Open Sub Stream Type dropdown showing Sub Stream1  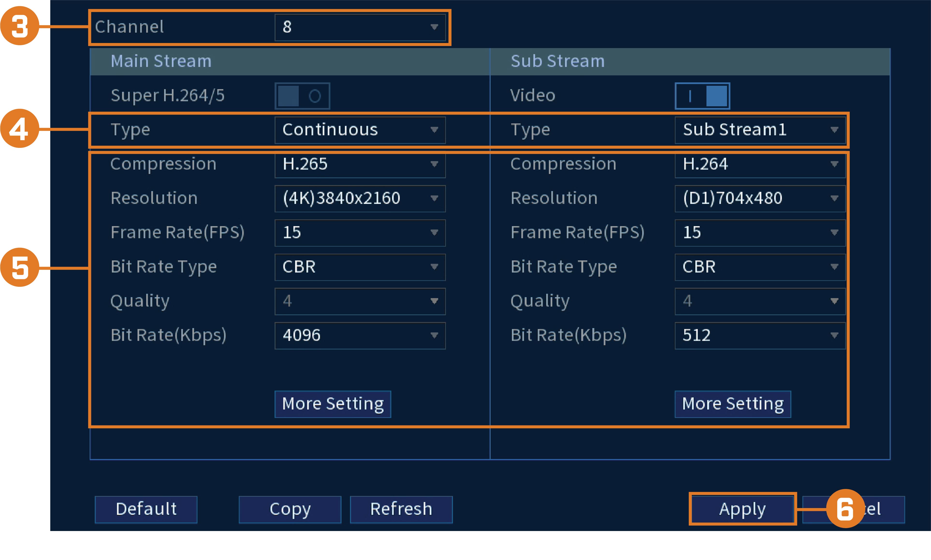[x=760, y=130]
